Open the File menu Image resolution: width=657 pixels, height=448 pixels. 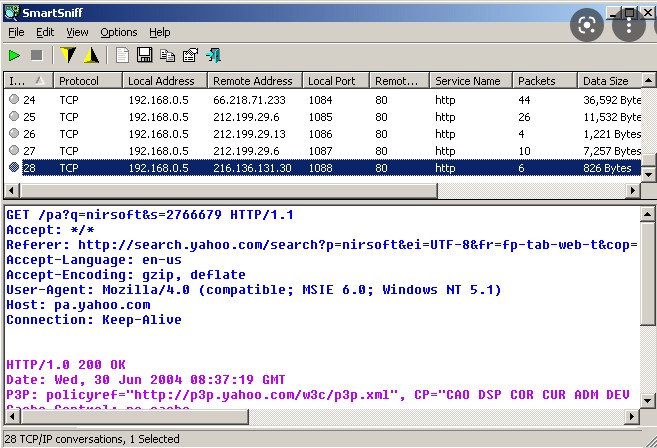pos(16,32)
